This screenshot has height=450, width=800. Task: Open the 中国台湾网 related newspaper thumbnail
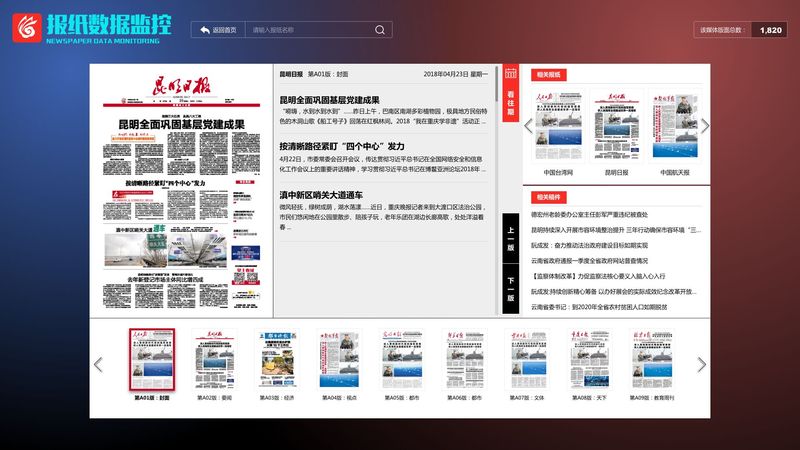[558, 126]
